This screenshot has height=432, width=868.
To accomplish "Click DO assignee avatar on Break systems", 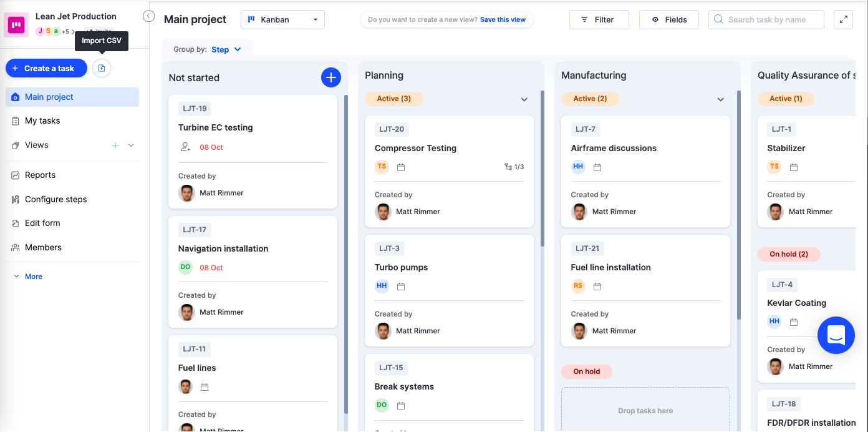I will (x=382, y=405).
